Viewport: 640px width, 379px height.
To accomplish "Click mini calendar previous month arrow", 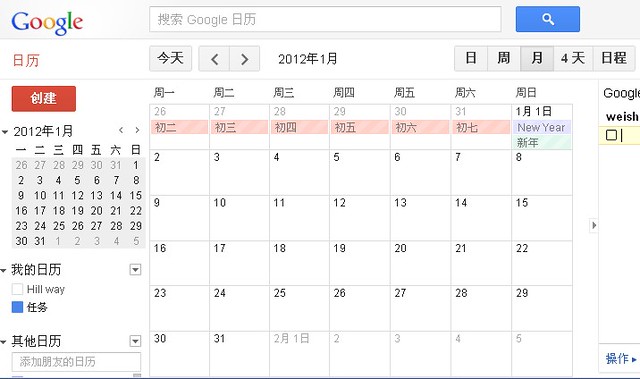I will pyautogui.click(x=121, y=130).
